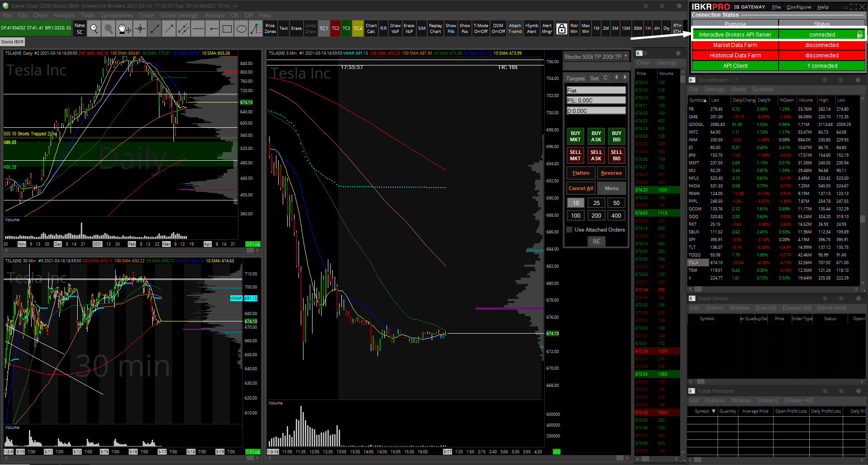Toggle the yellow TC4 trade configuration
Image resolution: width=868 pixels, height=465 pixels.
[358, 28]
